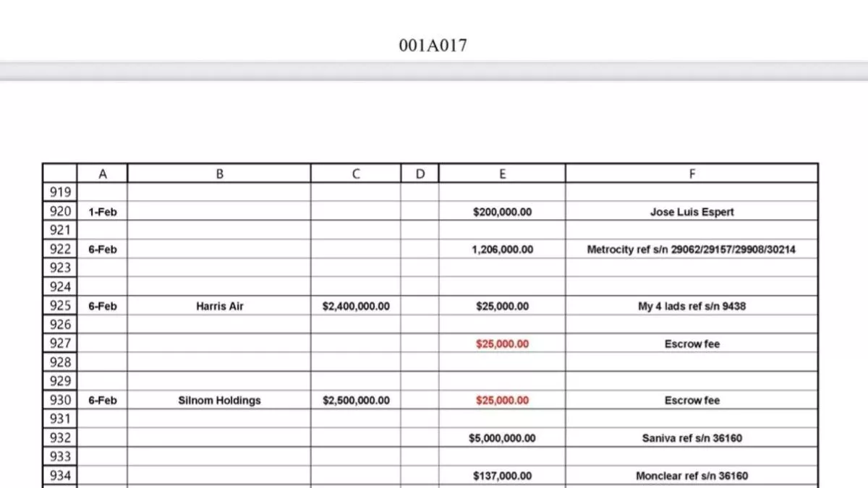Select column F header
The image size is (868, 488).
692,174
